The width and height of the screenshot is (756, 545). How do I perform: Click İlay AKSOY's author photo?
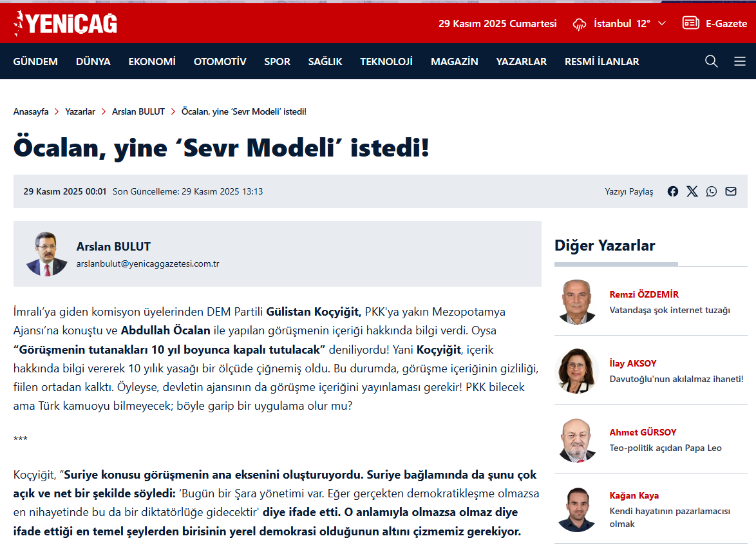tap(577, 370)
